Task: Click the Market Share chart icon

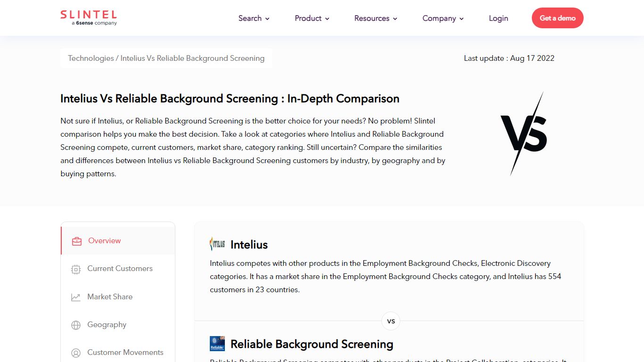Action: pyautogui.click(x=76, y=297)
